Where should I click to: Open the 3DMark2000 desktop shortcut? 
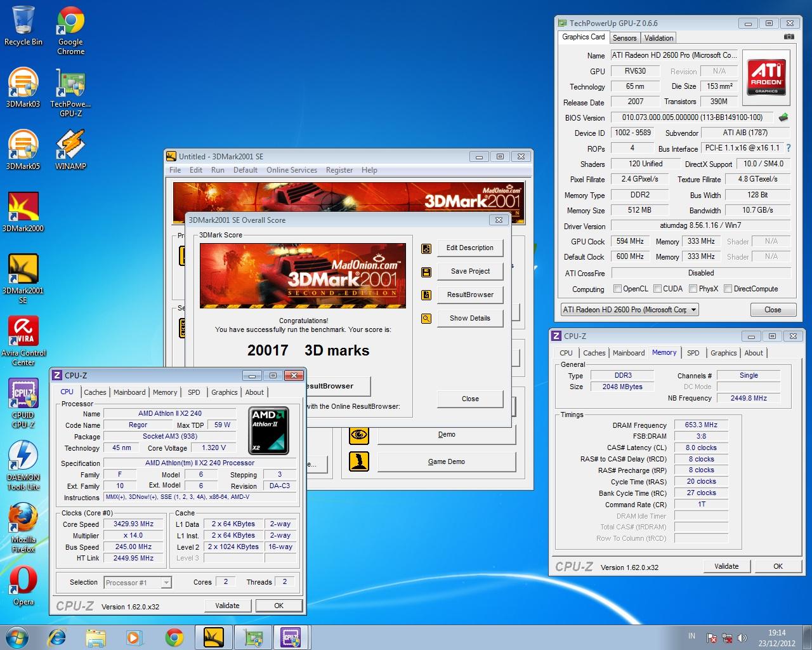(x=23, y=211)
